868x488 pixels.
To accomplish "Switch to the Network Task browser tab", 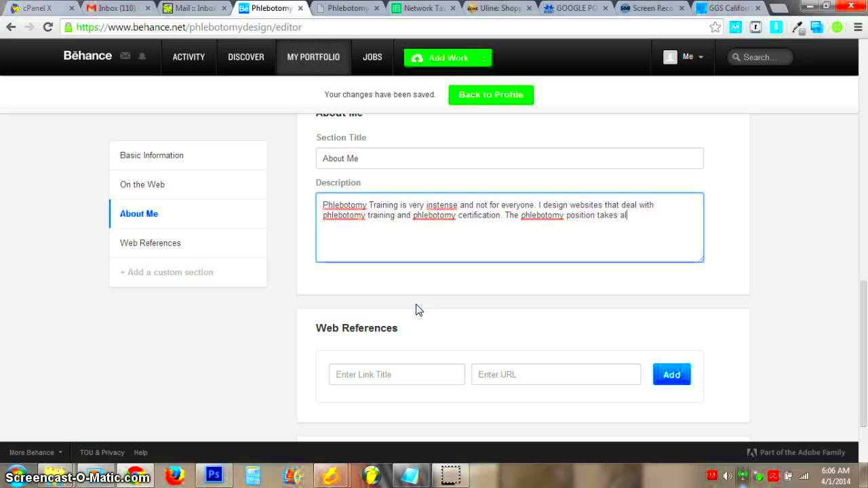I will pyautogui.click(x=424, y=9).
